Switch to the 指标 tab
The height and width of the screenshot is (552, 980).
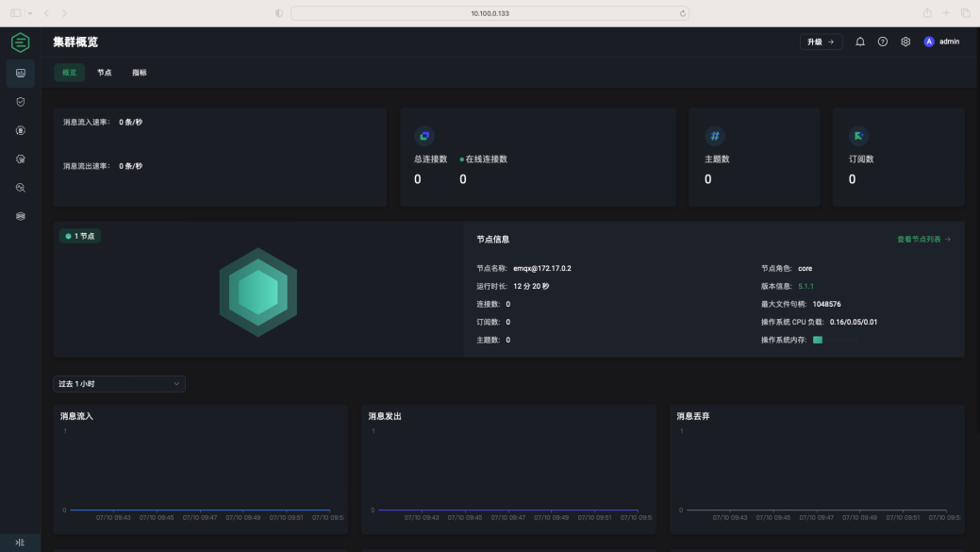(139, 73)
